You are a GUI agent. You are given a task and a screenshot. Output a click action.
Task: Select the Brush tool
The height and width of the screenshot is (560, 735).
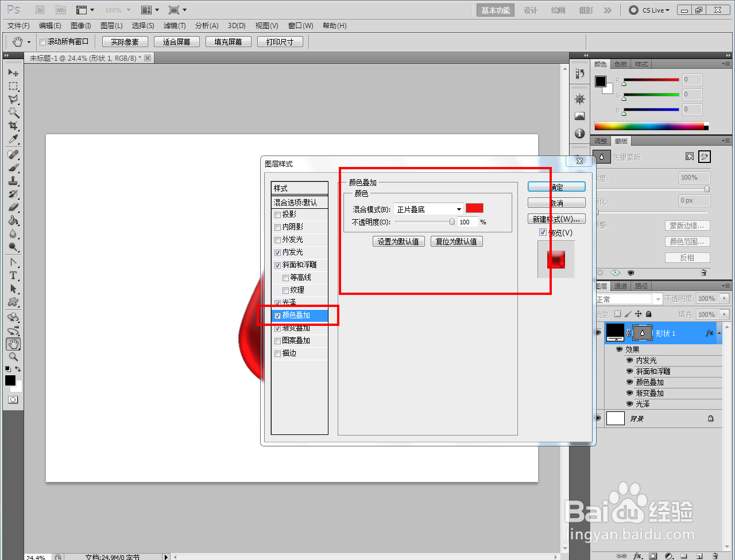pyautogui.click(x=13, y=168)
